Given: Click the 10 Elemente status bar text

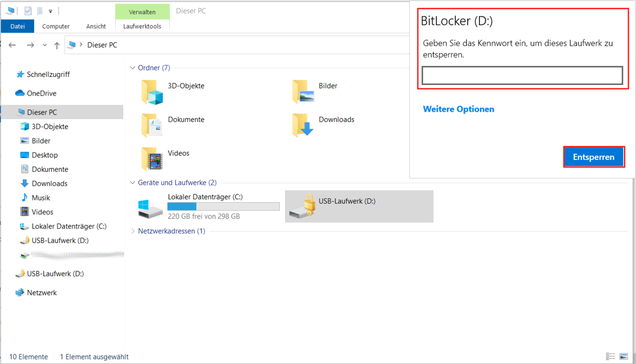Looking at the screenshot, I should pyautogui.click(x=29, y=357).
